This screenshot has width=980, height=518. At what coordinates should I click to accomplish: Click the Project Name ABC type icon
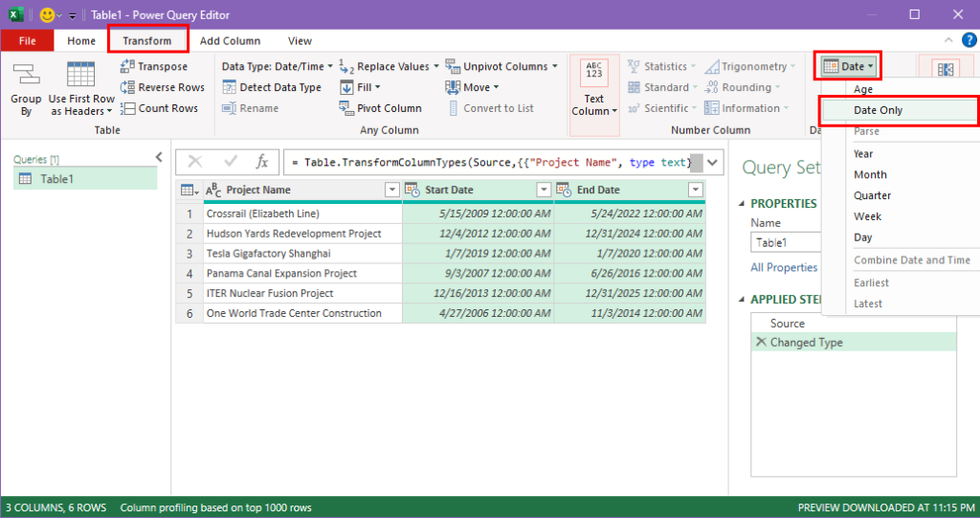tap(213, 190)
